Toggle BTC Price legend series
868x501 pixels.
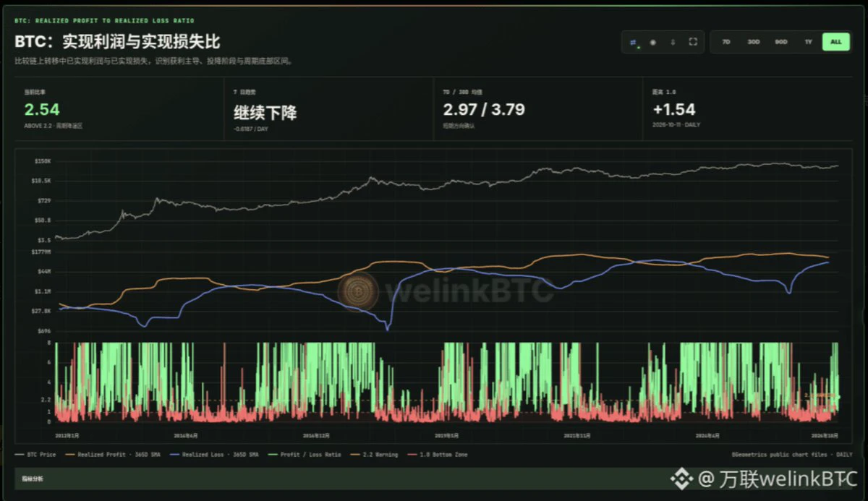[36, 455]
